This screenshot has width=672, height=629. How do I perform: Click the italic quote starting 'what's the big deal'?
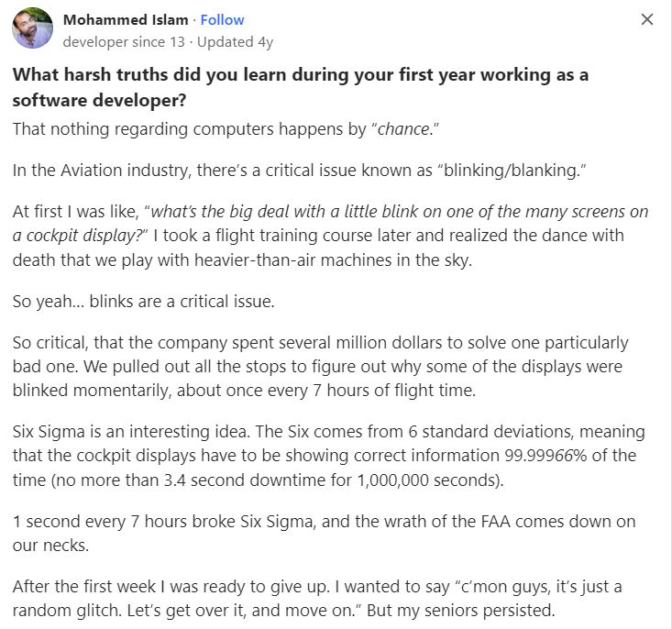[330, 224]
